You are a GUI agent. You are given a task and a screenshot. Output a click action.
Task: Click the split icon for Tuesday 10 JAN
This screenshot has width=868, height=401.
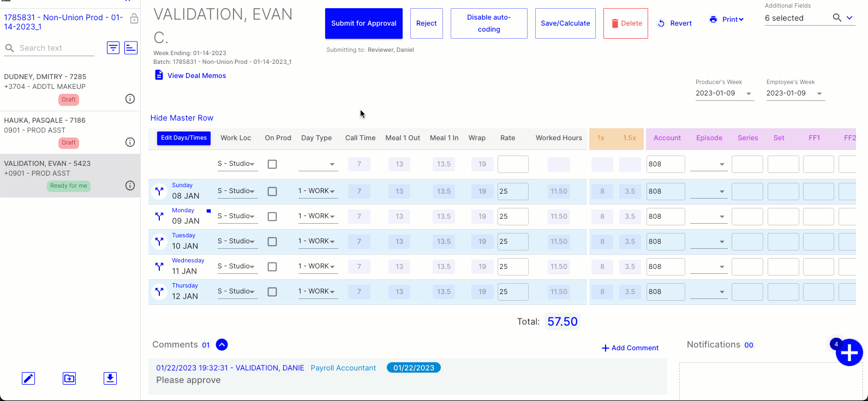click(159, 242)
